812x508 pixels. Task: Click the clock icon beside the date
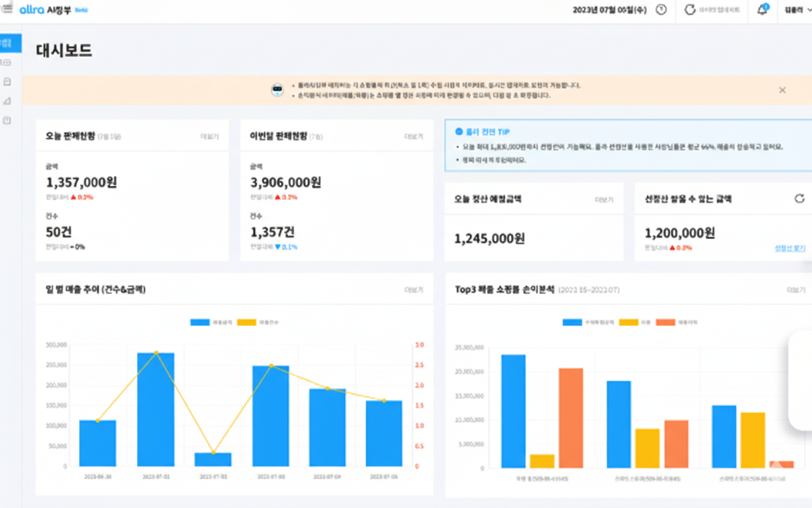pyautogui.click(x=661, y=10)
